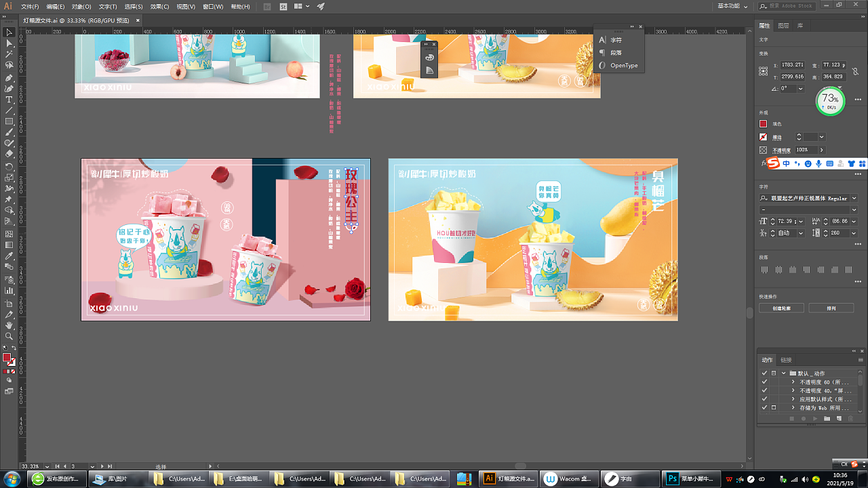
Task: Expand the opacity options arrow
Action: (x=822, y=150)
